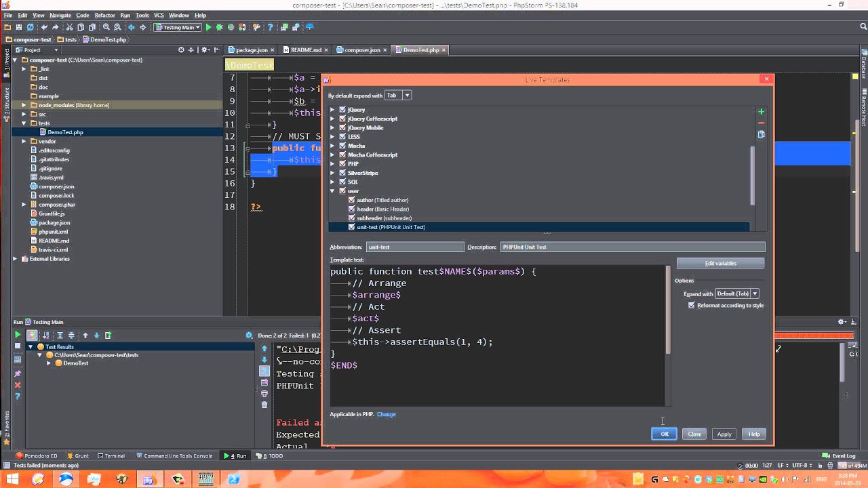Click the Change applicable context link
868x488 pixels.
click(x=387, y=414)
